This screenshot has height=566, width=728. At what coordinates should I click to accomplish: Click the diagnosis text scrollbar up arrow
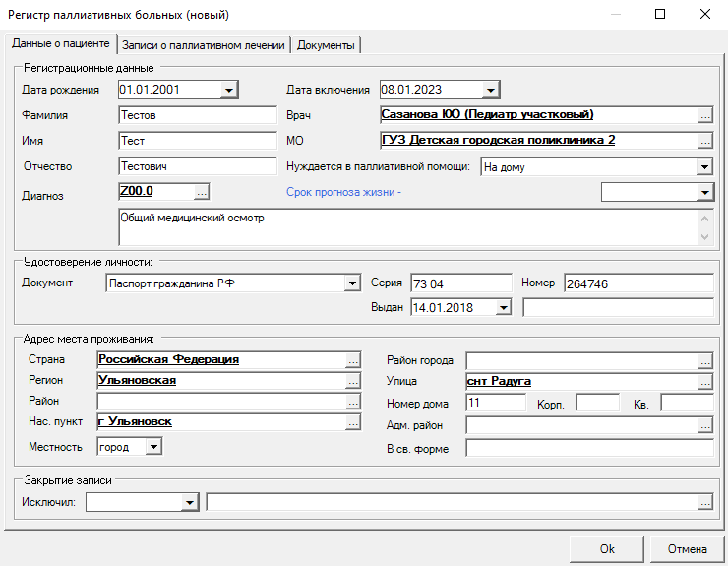(704, 218)
